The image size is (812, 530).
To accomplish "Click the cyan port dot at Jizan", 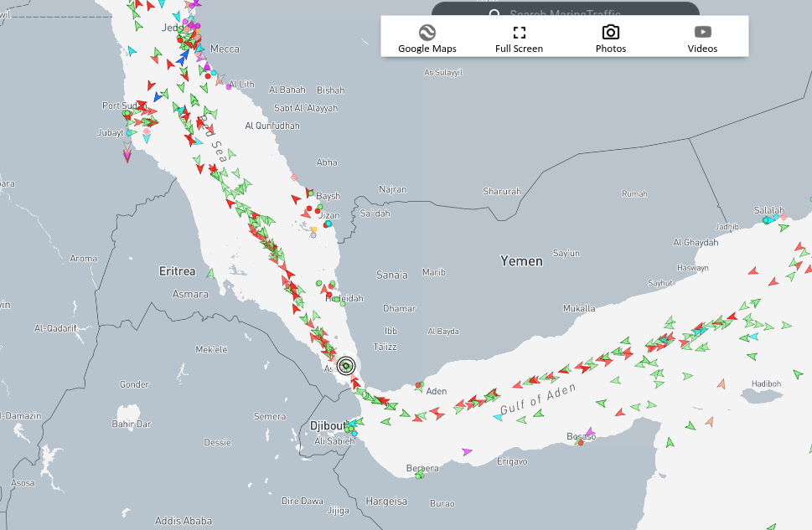I will pyautogui.click(x=328, y=224).
